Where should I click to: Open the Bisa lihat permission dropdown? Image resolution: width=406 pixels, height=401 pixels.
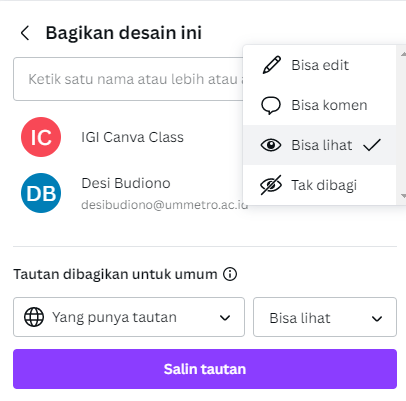pos(325,317)
